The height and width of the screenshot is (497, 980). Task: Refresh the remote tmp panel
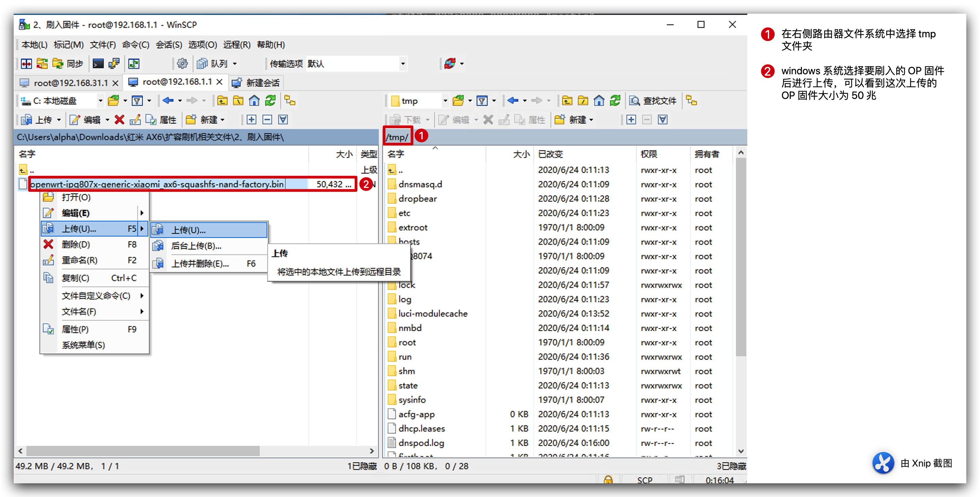coord(615,101)
